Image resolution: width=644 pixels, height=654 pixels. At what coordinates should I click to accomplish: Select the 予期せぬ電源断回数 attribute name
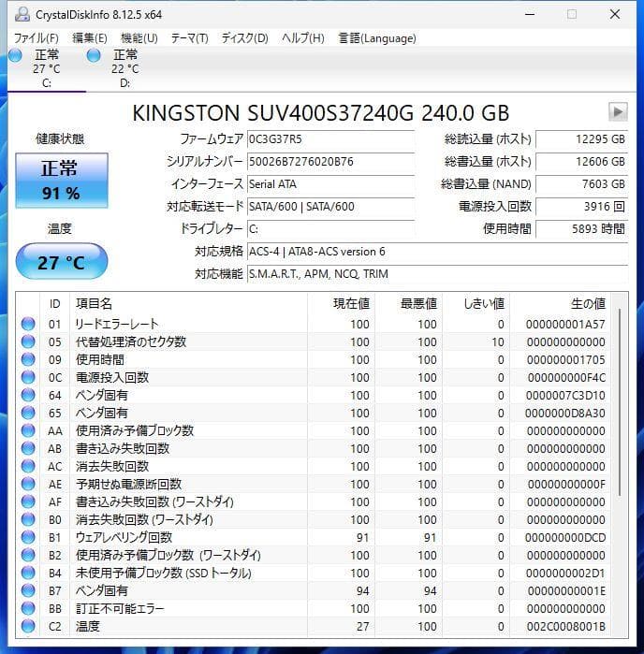tap(128, 485)
